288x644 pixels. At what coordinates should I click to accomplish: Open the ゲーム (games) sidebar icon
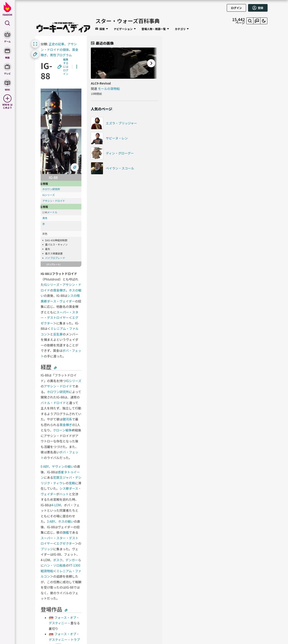(7, 35)
